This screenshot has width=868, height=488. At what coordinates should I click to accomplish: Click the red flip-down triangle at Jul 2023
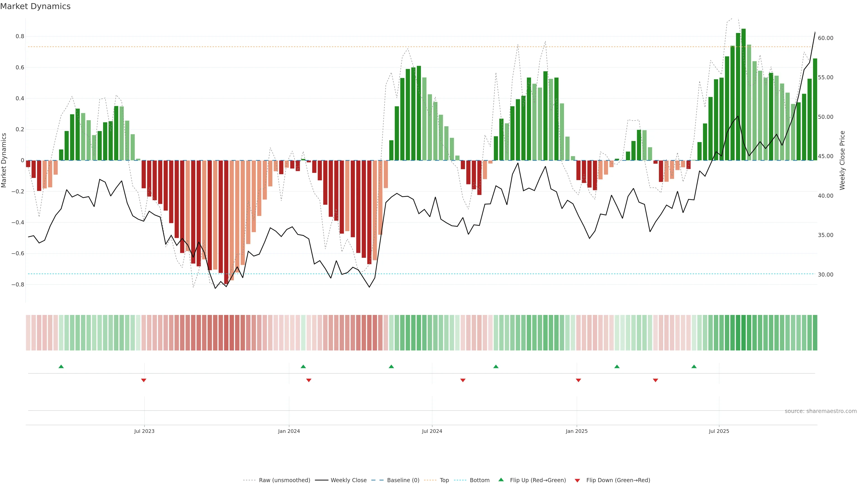144,380
